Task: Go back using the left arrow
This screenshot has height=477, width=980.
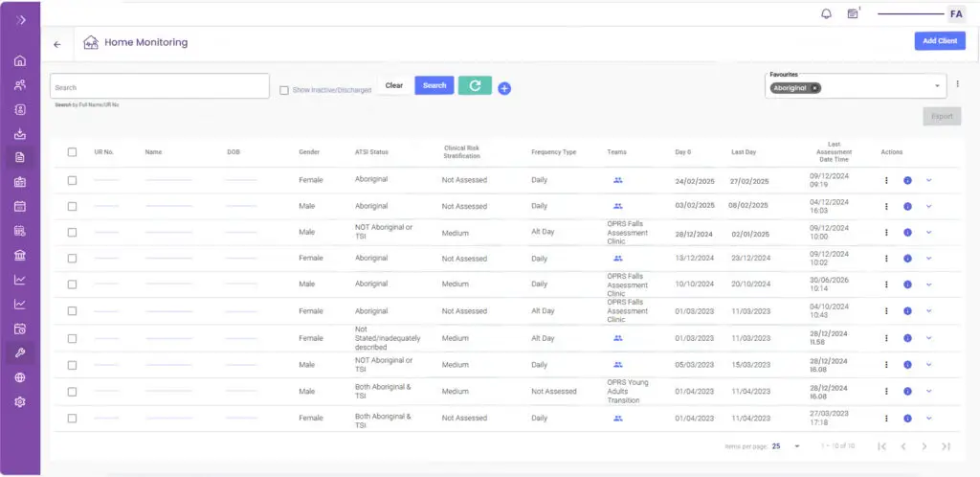Action: (57, 44)
